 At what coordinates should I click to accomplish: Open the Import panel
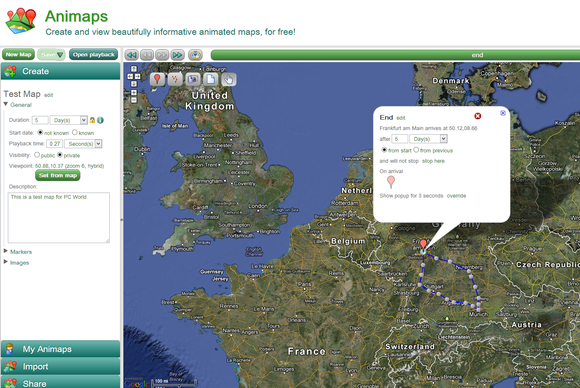[60, 366]
